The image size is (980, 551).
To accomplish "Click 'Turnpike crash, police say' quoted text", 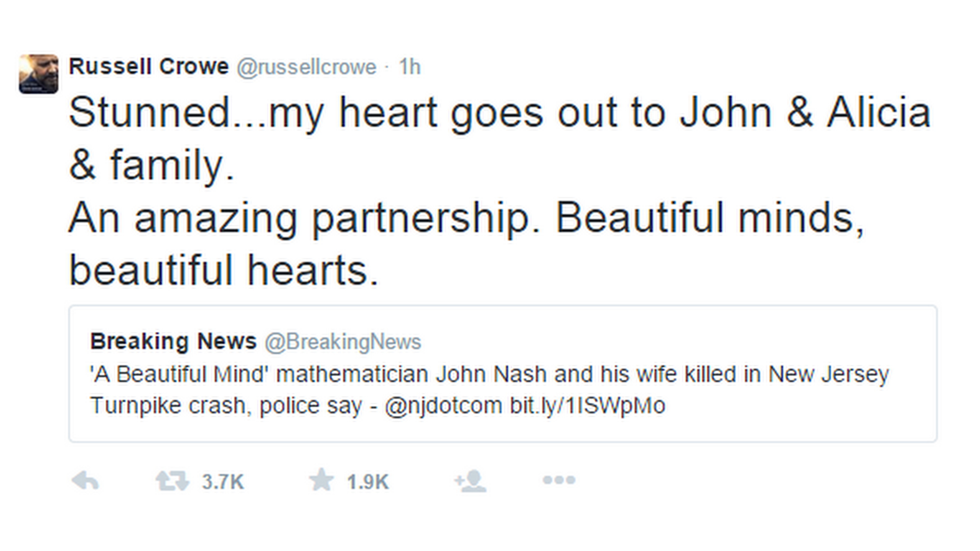I will click(x=226, y=405).
